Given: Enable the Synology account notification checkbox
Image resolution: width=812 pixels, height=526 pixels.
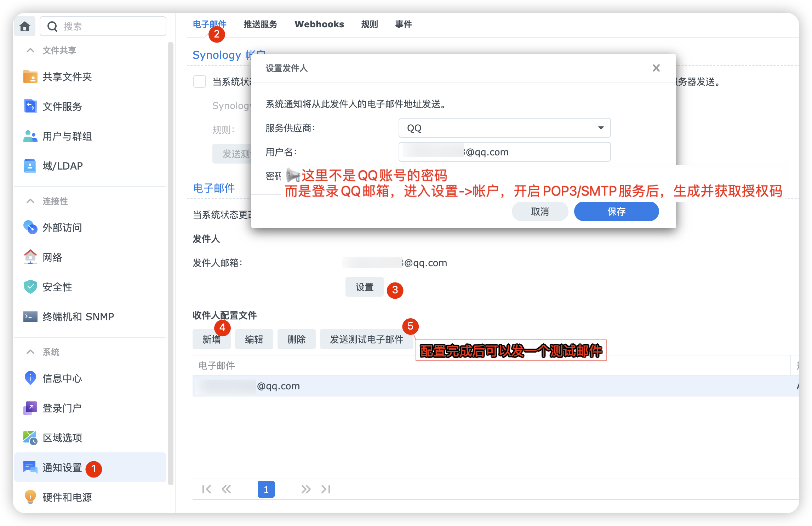Looking at the screenshot, I should pos(200,81).
